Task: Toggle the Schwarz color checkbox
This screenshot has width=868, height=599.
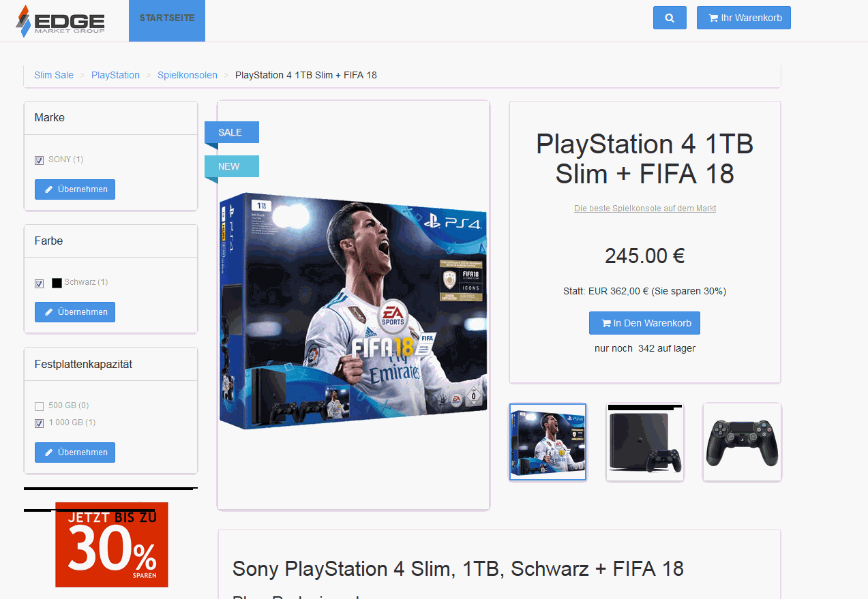Action: click(x=39, y=283)
